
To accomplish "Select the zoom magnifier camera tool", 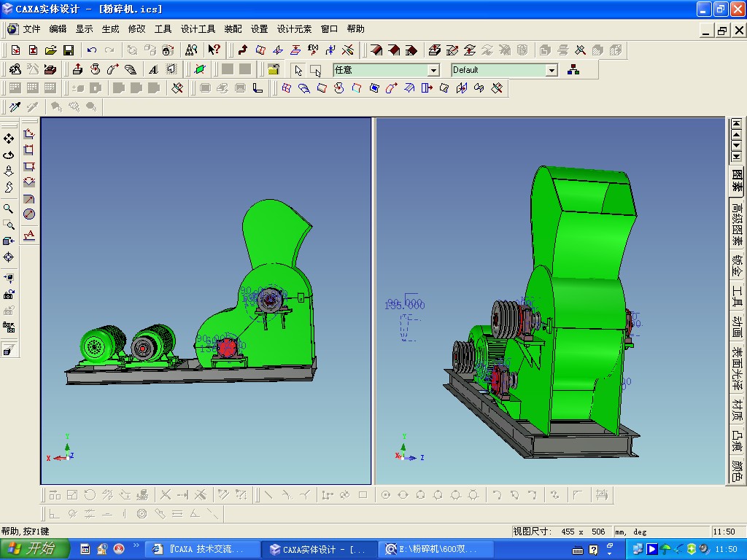I will [x=9, y=209].
